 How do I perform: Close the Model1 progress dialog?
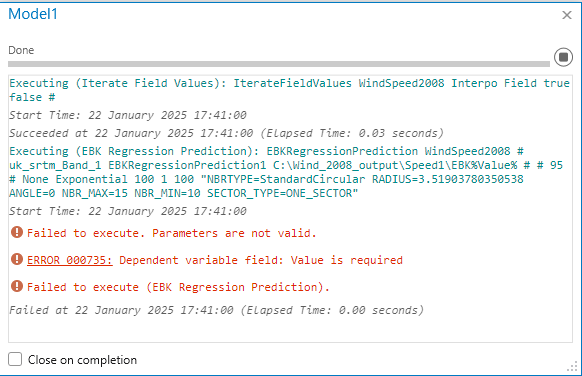tap(566, 15)
